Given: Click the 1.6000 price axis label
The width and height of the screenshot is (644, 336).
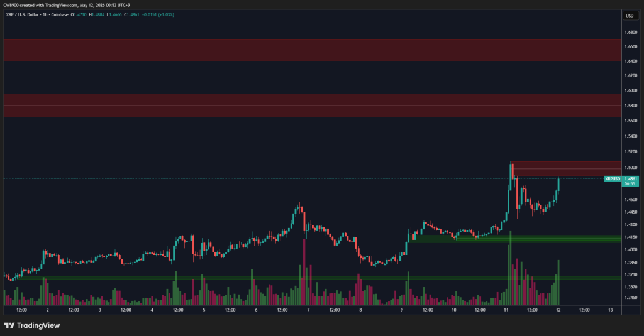Looking at the screenshot, I should (x=631, y=90).
